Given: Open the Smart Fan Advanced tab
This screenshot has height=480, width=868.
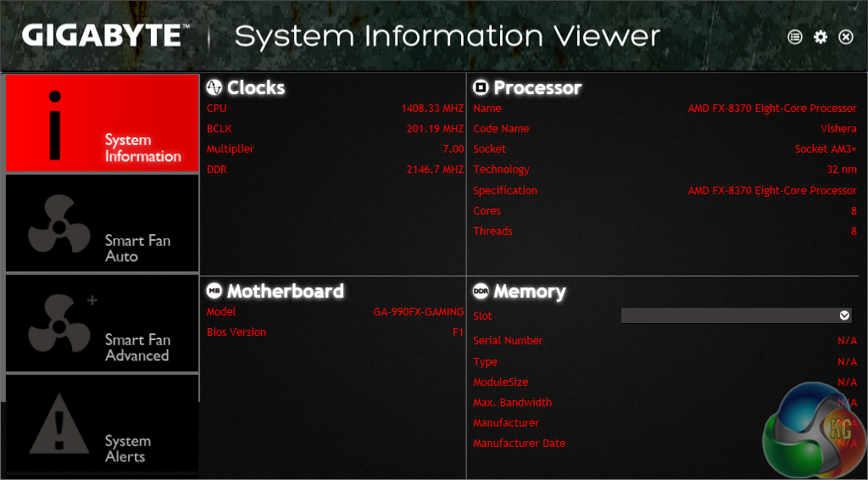Looking at the screenshot, I should 103,323.
